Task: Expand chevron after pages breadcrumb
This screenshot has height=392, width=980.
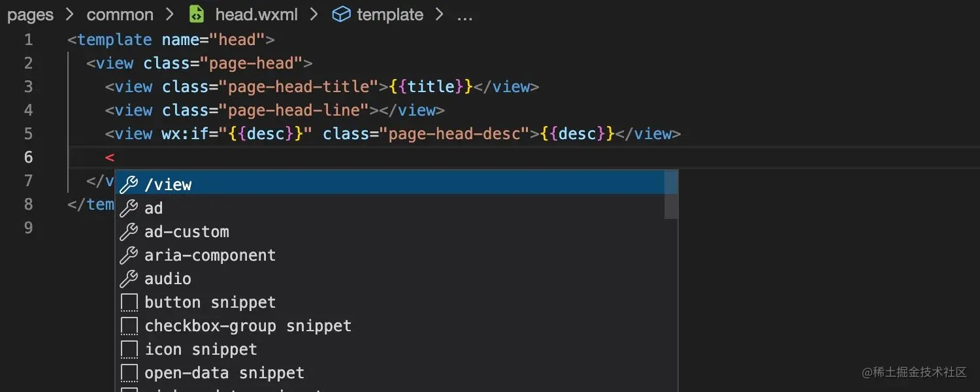Action: click(70, 14)
